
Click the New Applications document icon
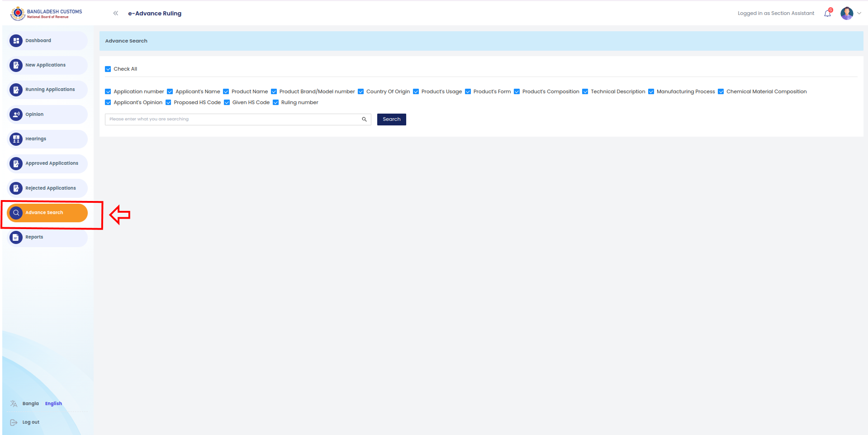(16, 65)
